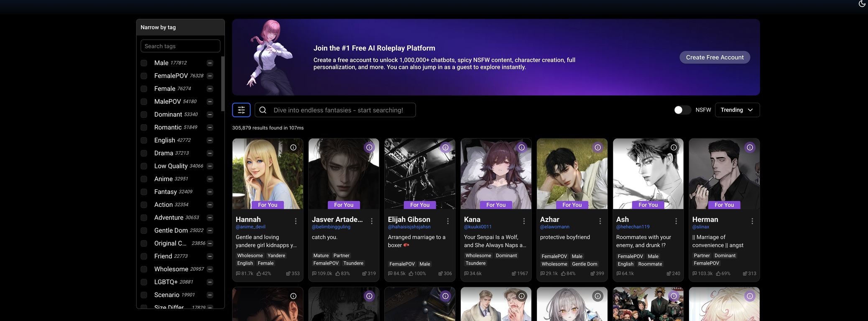Click the Create Free Account button

715,57
